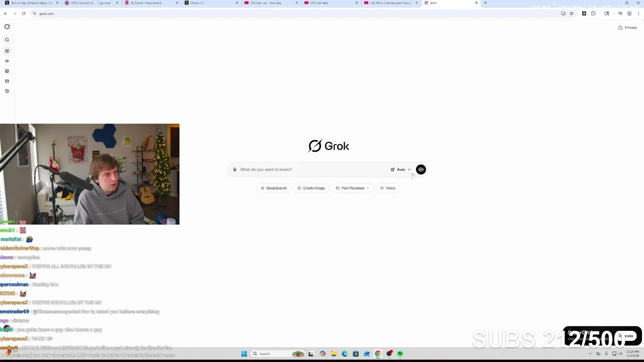Go forward with browser forward arrow
Image resolution: width=644 pixels, height=362 pixels.
pos(14,14)
